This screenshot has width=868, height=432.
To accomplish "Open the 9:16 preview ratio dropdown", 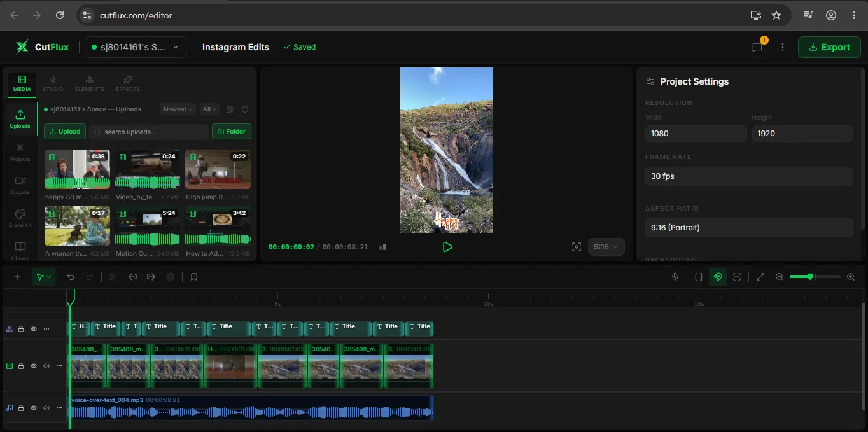I will point(606,247).
